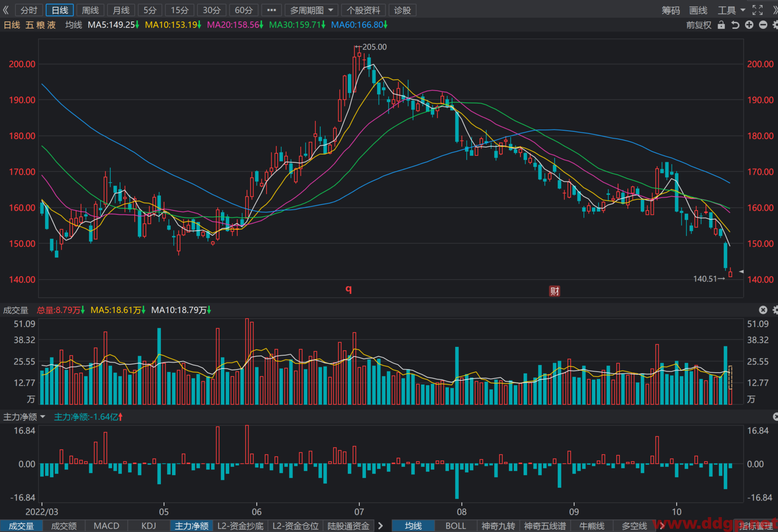Zoom in with the plus icon
The image size is (778, 532).
749,25
